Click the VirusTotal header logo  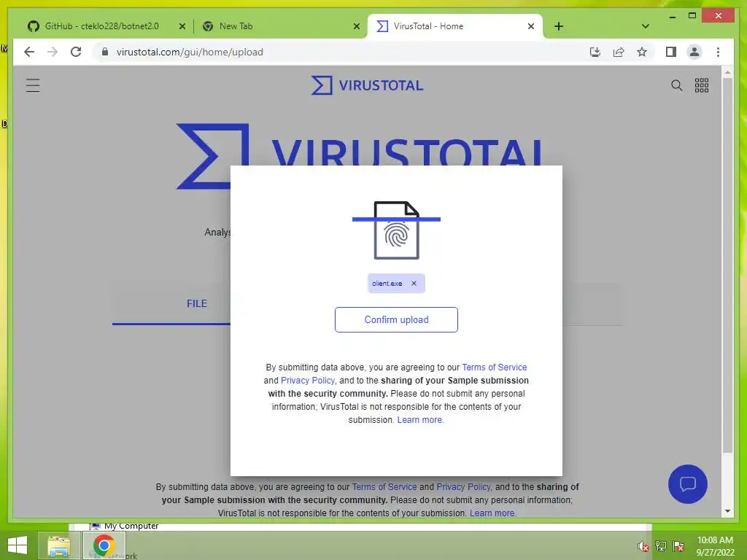pyautogui.click(x=367, y=85)
